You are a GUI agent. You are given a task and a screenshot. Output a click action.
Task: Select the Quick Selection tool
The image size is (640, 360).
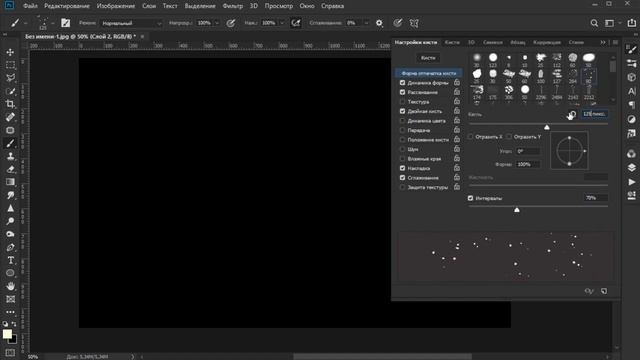point(10,91)
